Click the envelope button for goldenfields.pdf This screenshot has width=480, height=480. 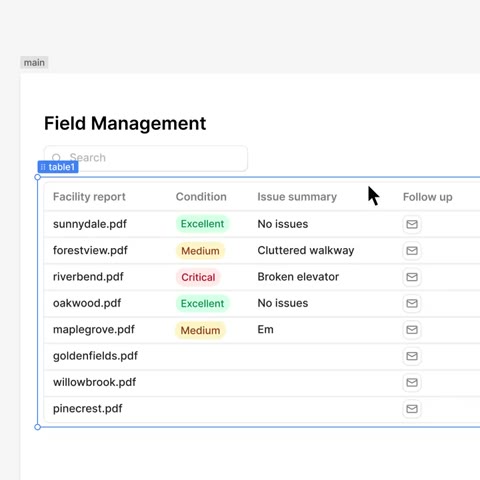point(412,356)
